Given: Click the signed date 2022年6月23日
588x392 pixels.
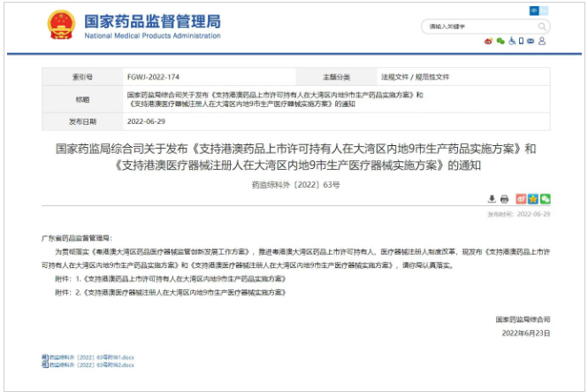Looking at the screenshot, I should (x=526, y=333).
